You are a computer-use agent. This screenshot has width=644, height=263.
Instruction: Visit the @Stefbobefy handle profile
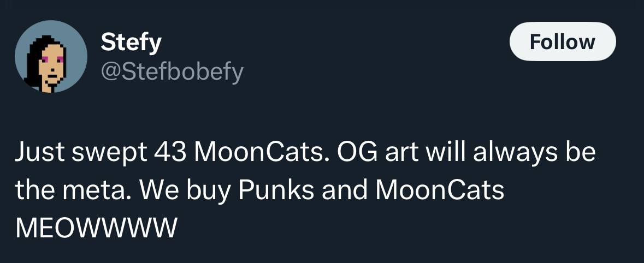click(172, 71)
